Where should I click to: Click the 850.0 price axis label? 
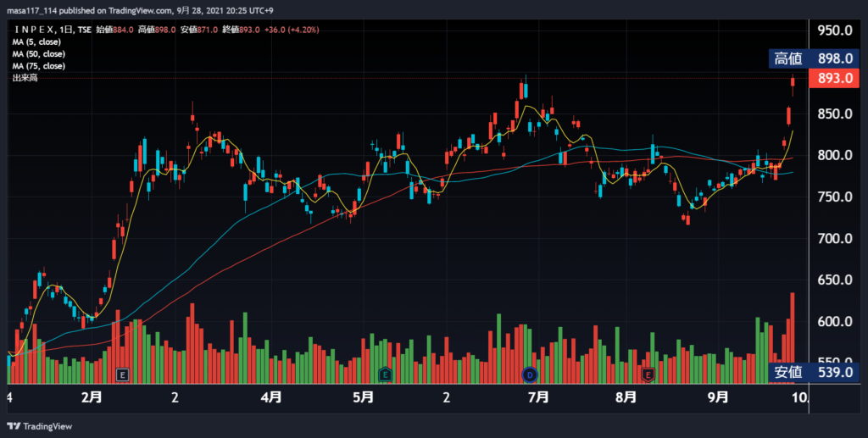835,114
